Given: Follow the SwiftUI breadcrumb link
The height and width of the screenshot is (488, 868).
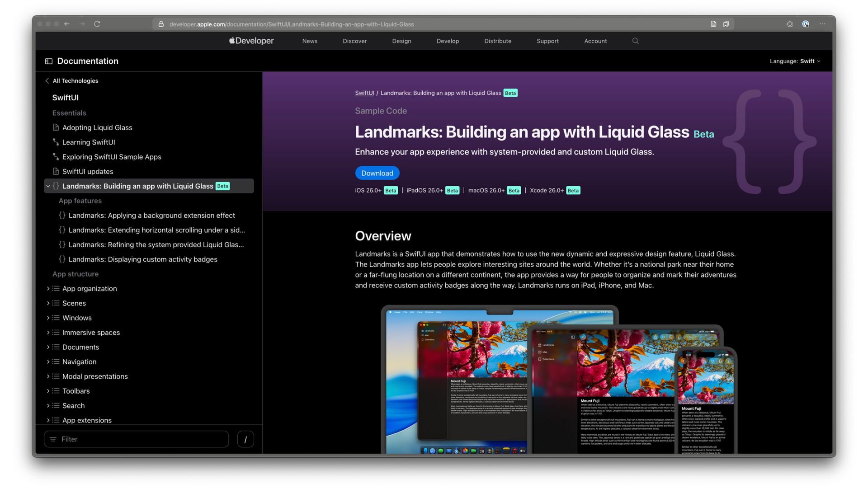Looking at the screenshot, I should coord(364,93).
